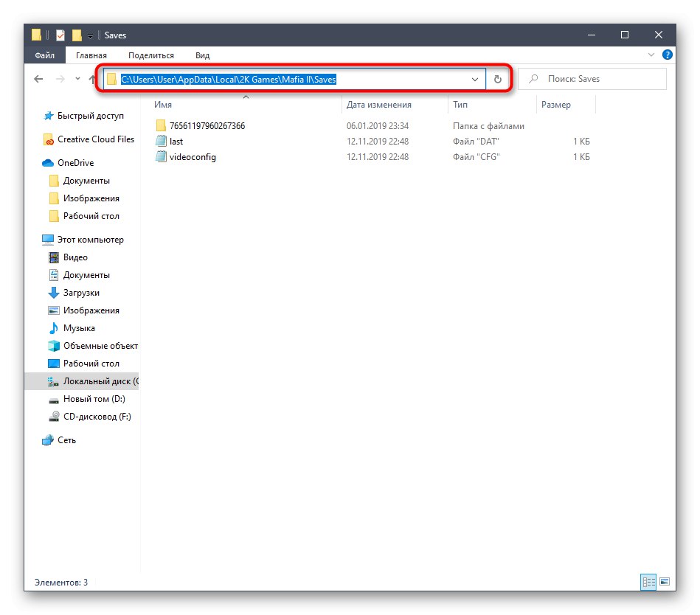700x615 pixels.
Task: Click the address bar path field
Action: coord(294,79)
